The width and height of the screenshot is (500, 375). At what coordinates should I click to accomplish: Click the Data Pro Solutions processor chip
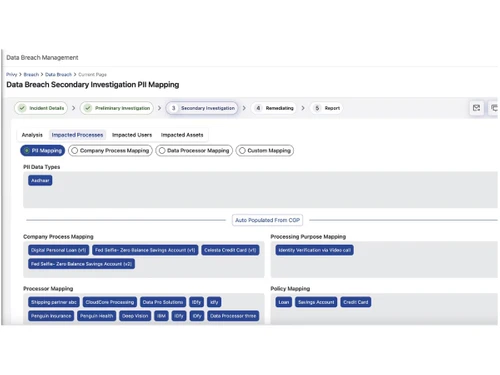coord(163,302)
